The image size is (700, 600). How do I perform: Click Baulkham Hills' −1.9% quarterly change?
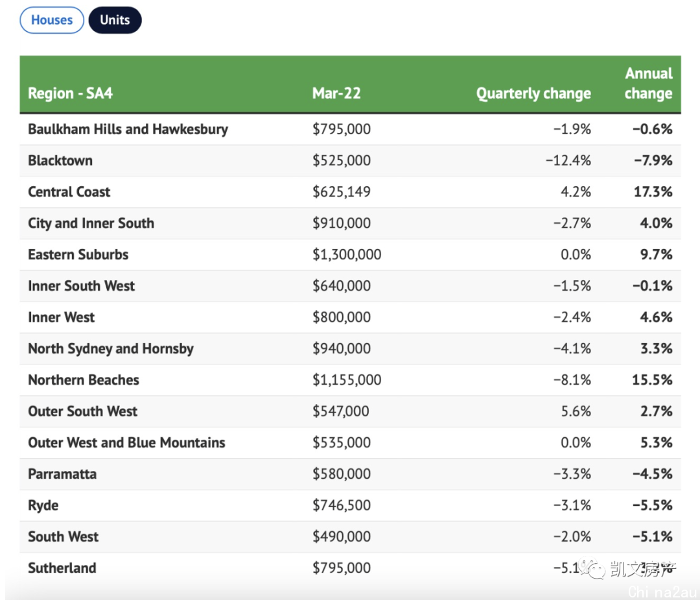(x=572, y=129)
